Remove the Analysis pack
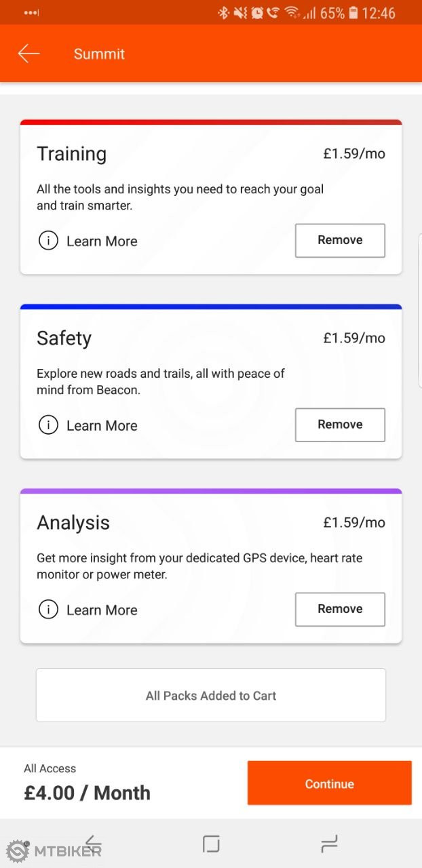The image size is (422, 868). [340, 609]
